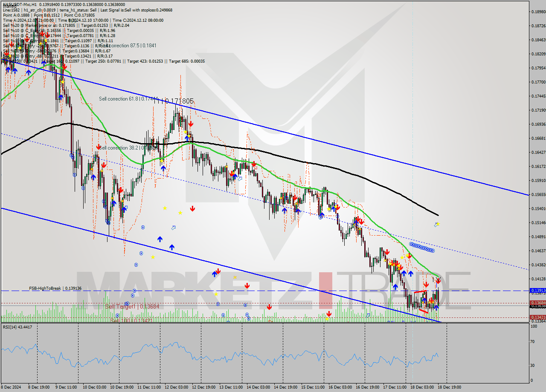
Task: Click the '8 Dec 2024' time axis label
Action: [x=11, y=387]
